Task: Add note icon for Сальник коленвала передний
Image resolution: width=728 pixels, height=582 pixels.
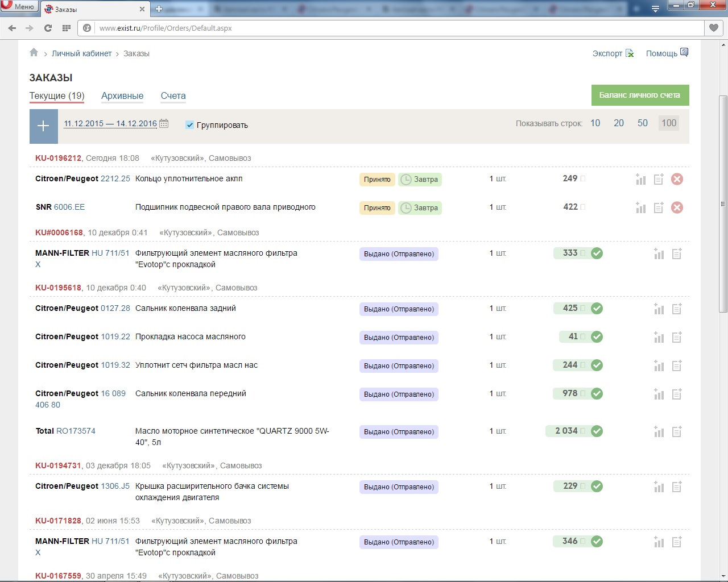Action: (677, 394)
